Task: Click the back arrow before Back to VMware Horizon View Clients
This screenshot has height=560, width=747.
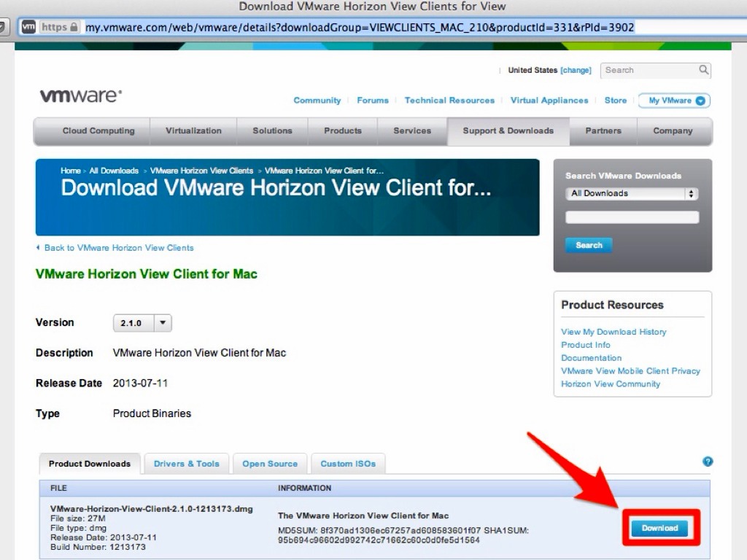Action: click(38, 248)
